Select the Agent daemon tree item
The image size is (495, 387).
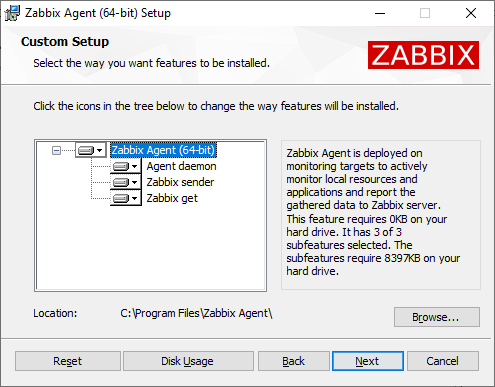(181, 166)
